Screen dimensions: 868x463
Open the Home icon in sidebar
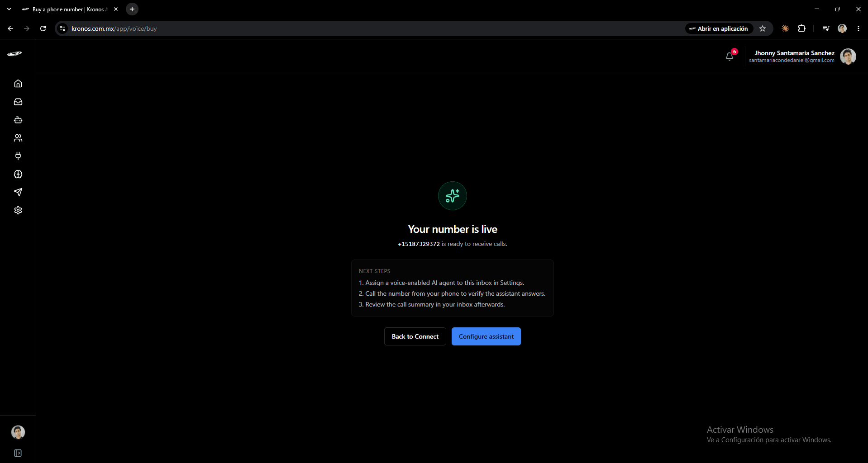pos(18,84)
